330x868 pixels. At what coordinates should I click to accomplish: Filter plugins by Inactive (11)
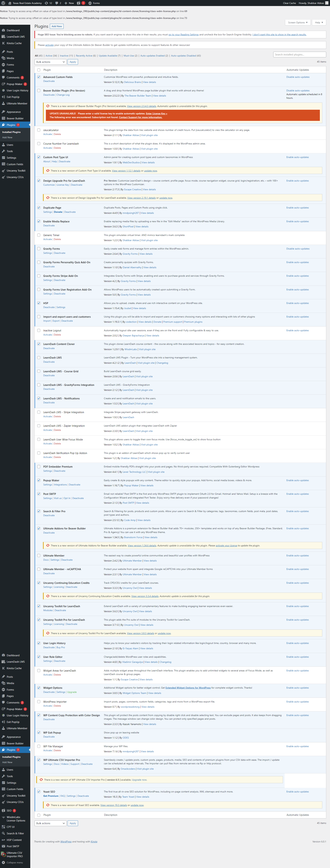point(67,56)
